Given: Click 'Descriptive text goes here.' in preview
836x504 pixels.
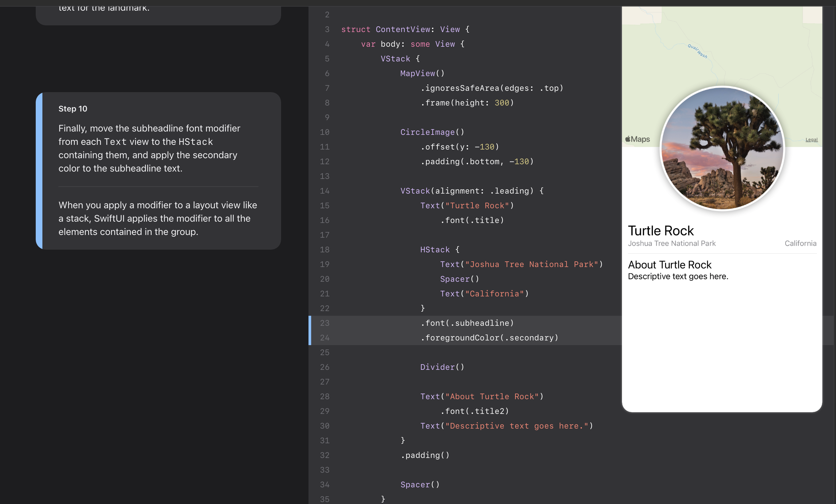Looking at the screenshot, I should point(677,276).
